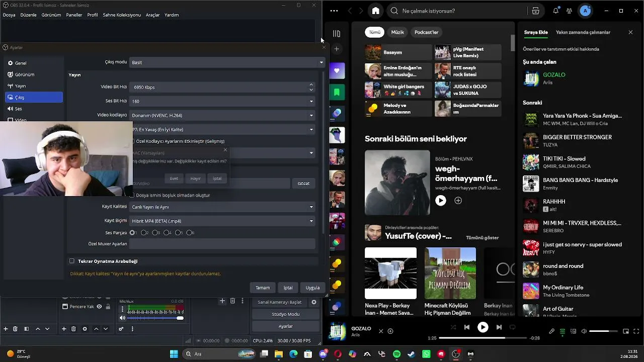Select Genel in OBS settings sidebar
The width and height of the screenshot is (644, 362).
[34, 63]
